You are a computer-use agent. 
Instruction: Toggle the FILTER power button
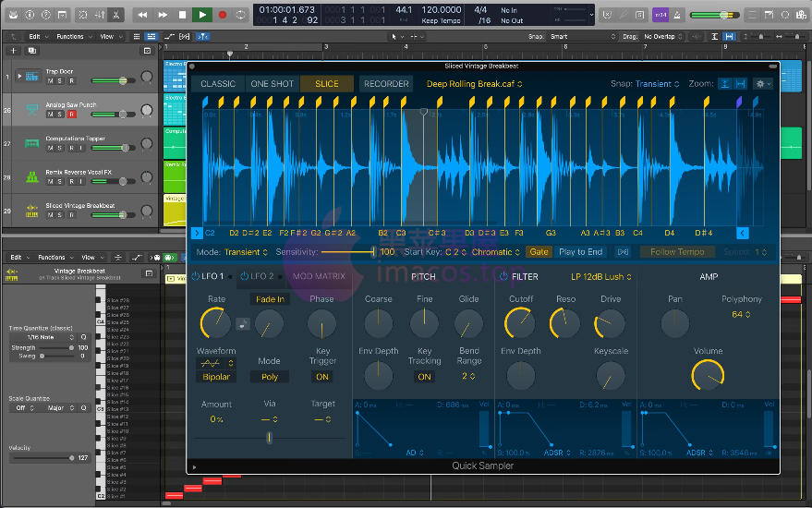(x=503, y=277)
